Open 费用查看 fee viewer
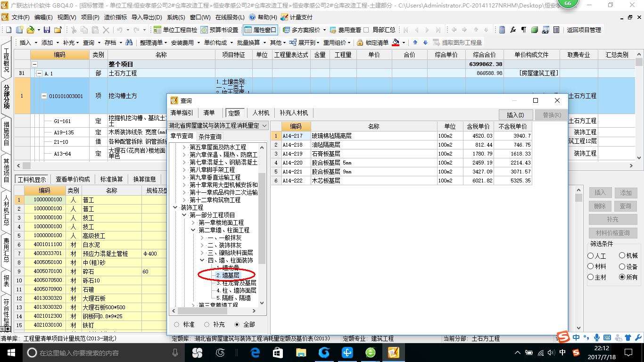Viewport: 644px width, 362px height. click(x=345, y=30)
